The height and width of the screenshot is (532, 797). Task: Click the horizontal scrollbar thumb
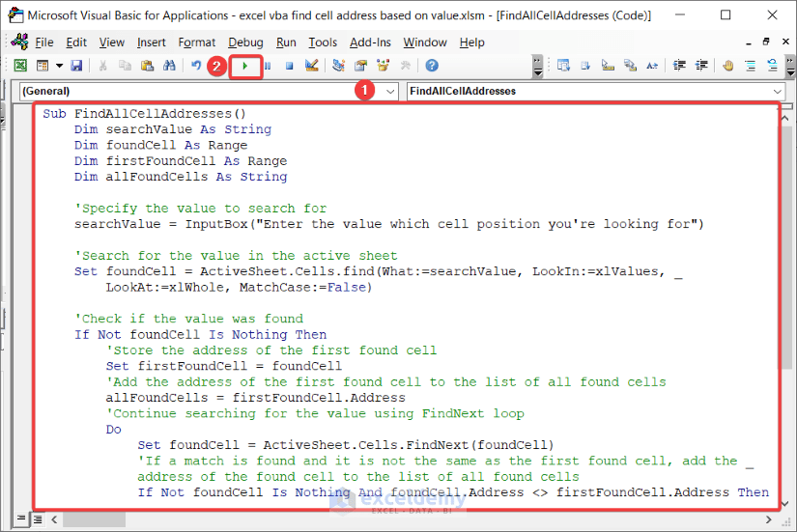(94, 519)
